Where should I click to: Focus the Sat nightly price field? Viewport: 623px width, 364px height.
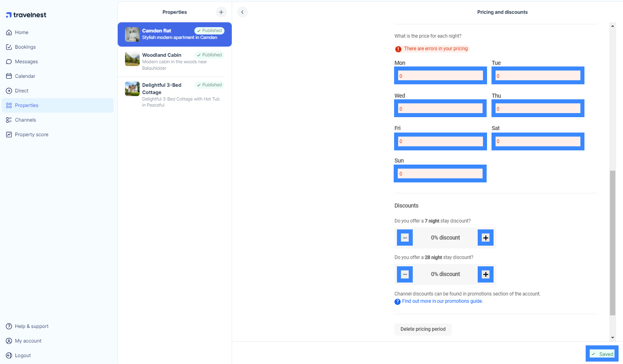pos(538,141)
